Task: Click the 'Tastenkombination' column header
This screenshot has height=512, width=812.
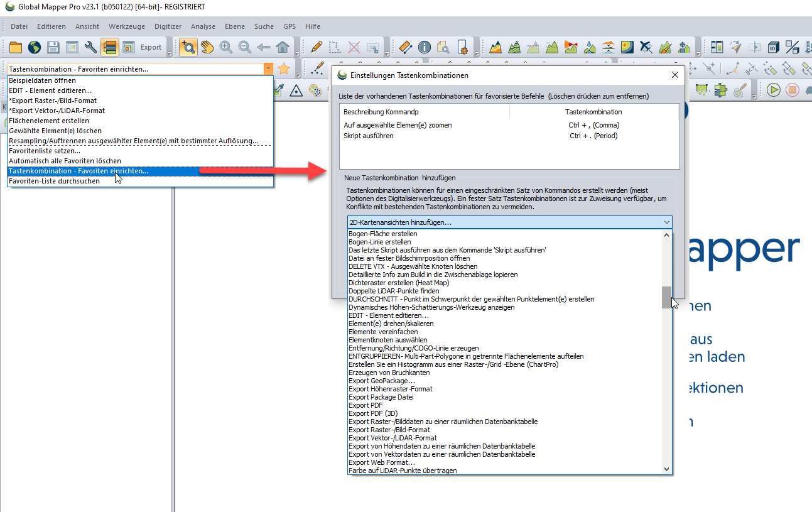Action: pos(594,112)
